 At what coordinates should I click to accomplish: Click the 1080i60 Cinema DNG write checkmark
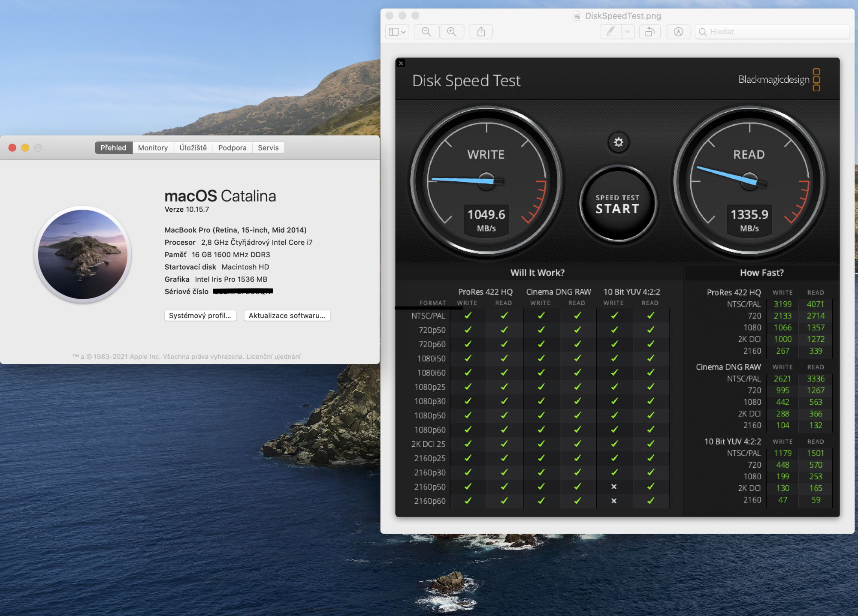pyautogui.click(x=541, y=373)
